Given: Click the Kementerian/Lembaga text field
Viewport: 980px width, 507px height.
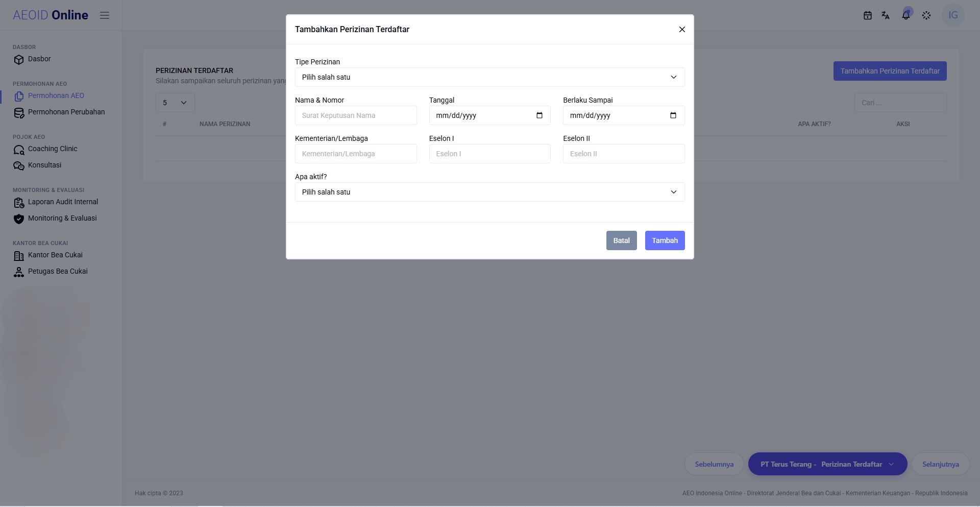Looking at the screenshot, I should tap(356, 154).
